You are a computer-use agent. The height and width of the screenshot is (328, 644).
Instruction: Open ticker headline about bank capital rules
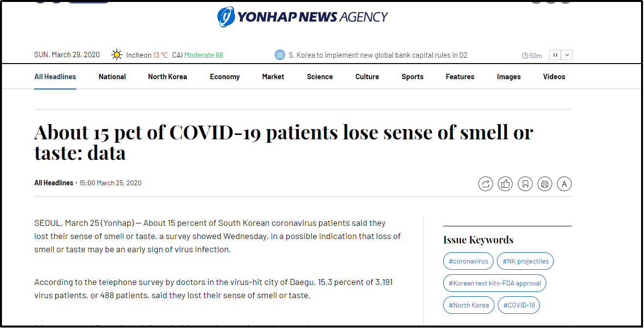378,55
